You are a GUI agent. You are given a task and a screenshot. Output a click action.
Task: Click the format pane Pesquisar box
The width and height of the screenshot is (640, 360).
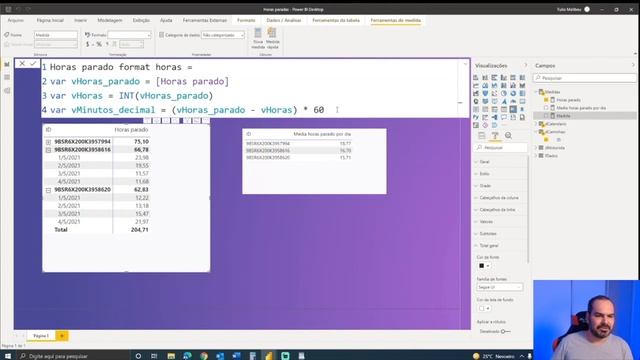click(501, 148)
